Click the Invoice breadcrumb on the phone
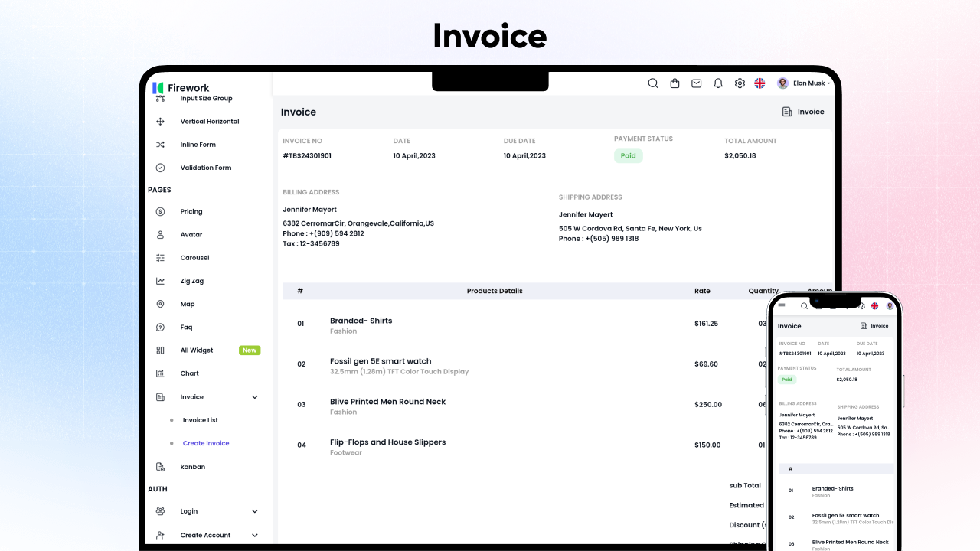The width and height of the screenshot is (980, 551). coord(874,326)
